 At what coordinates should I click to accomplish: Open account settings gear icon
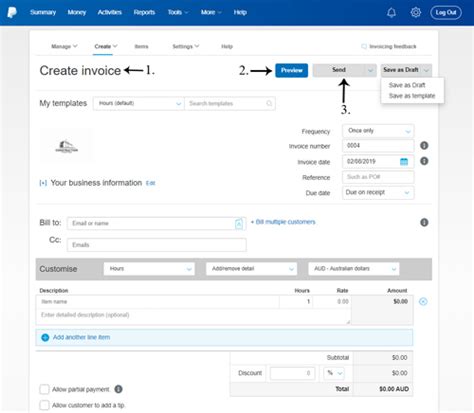[x=415, y=13]
